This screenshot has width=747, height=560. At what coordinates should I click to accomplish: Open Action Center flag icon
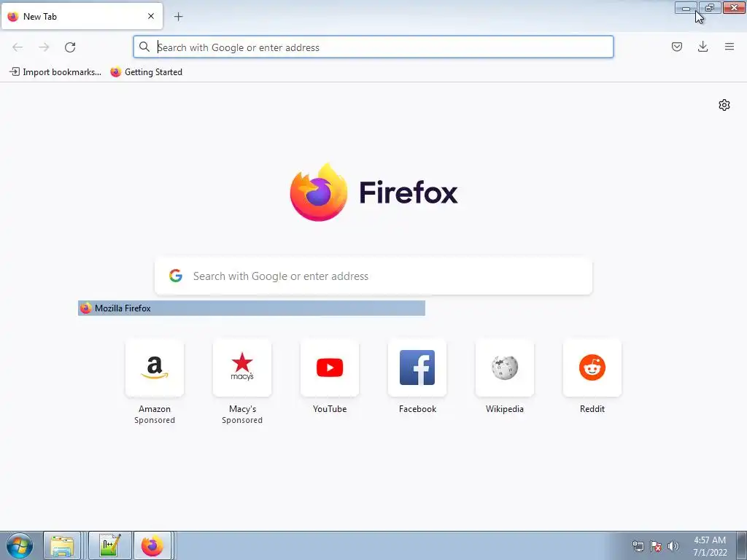click(656, 546)
